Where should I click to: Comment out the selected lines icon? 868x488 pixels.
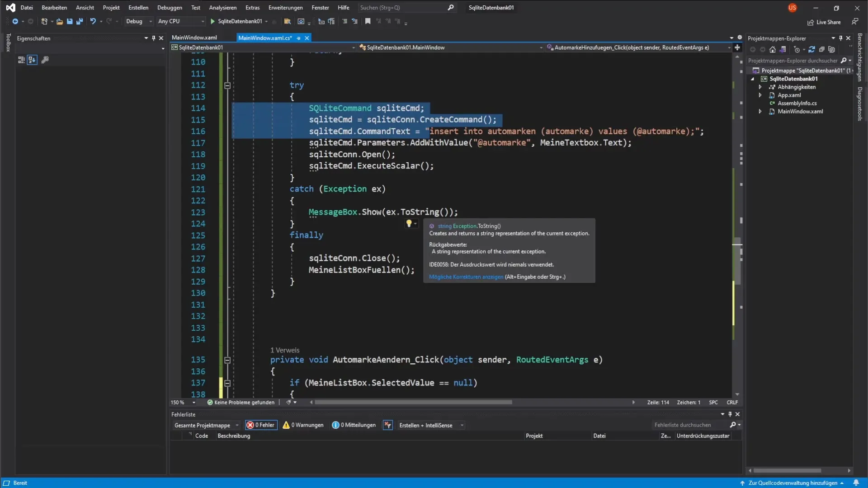(344, 21)
